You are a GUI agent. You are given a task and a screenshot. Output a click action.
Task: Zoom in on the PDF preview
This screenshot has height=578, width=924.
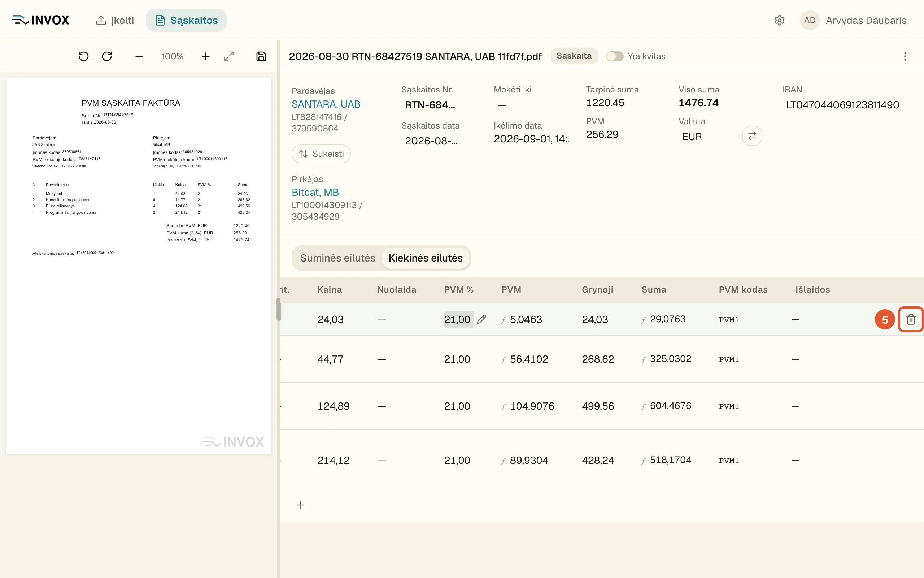205,57
